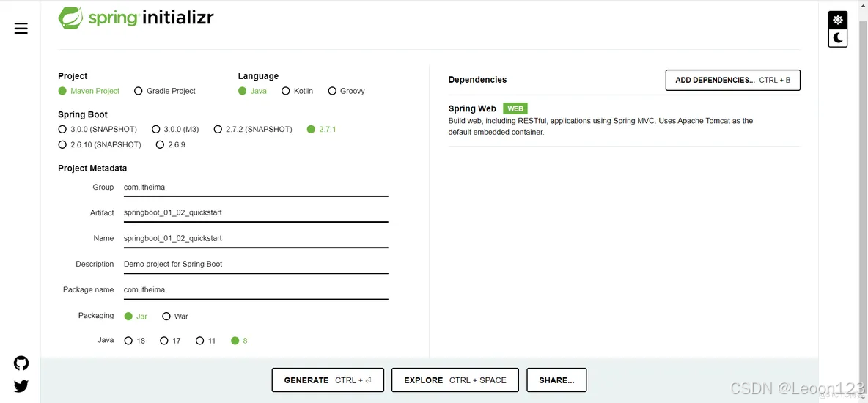Choose Java as the language
Image resolution: width=868 pixels, height=403 pixels.
(252, 91)
